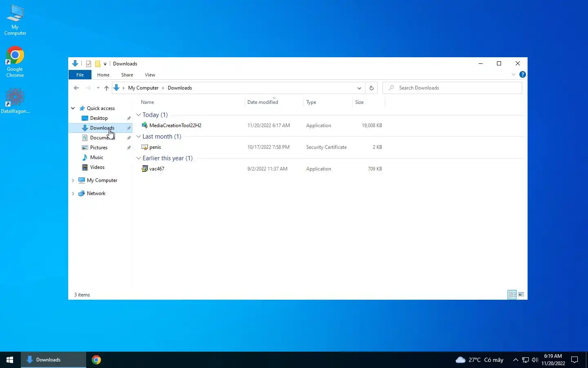Open the My Computer desktop icon
The height and width of the screenshot is (368, 588).
(15, 20)
